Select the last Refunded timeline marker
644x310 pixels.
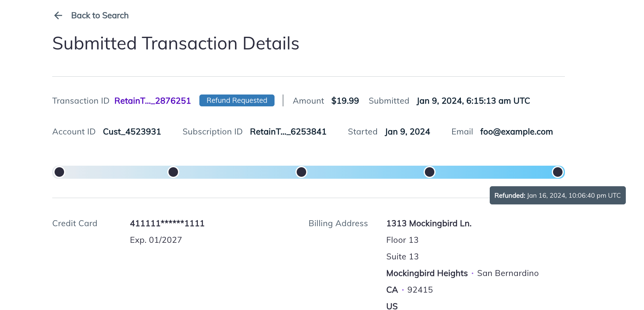point(558,172)
